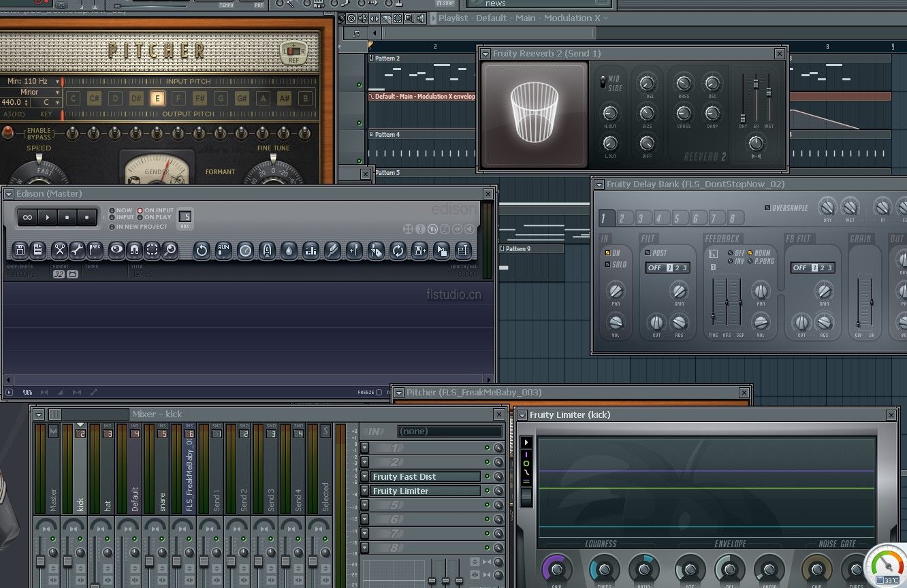The image size is (907, 588).
Task: Toggle Edison's magnet snap icon
Action: pyautogui.click(x=134, y=250)
